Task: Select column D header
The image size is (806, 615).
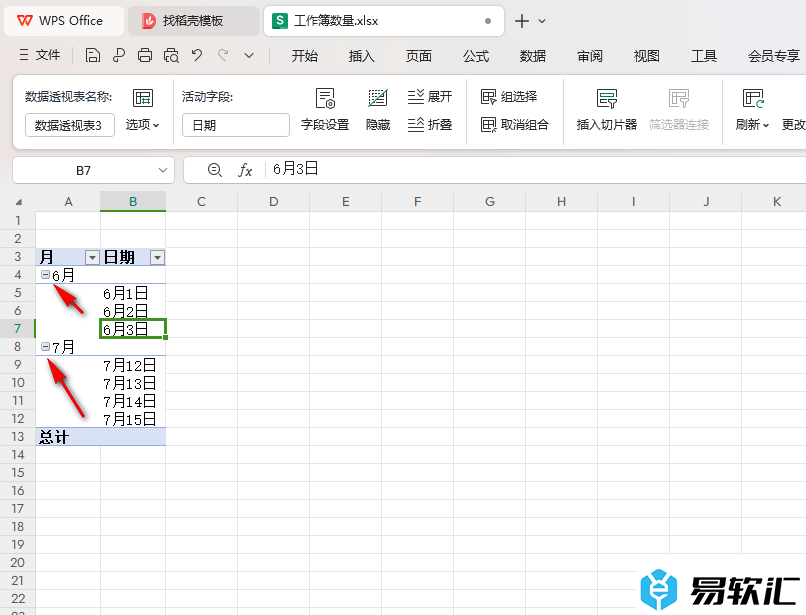Action: point(273,202)
